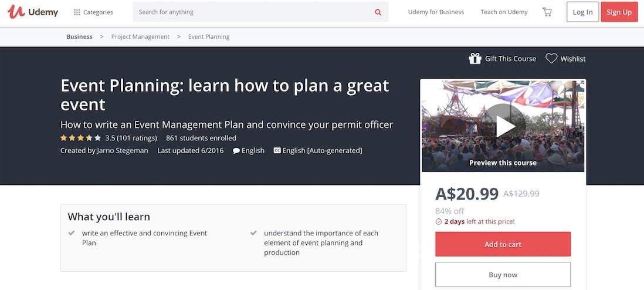The width and height of the screenshot is (644, 290).
Task: Click the speech bubble language icon
Action: point(236,150)
